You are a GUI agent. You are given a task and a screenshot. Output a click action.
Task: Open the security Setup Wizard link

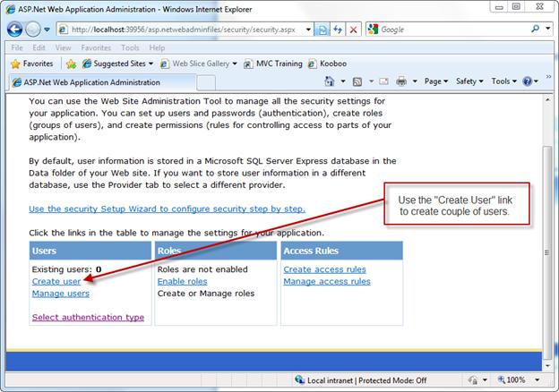(168, 209)
